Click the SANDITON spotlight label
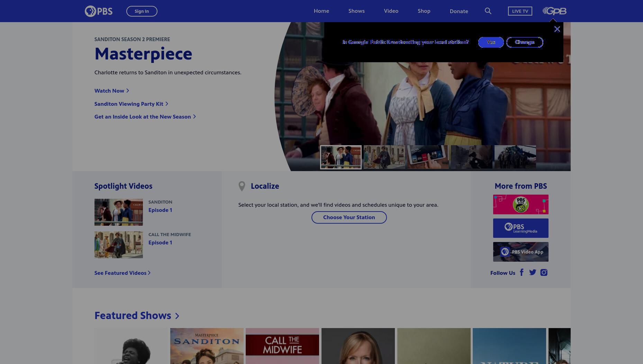 [160, 202]
